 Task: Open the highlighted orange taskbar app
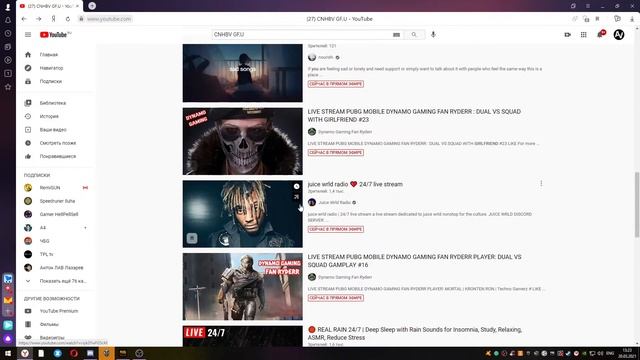pyautogui.click(x=107, y=353)
